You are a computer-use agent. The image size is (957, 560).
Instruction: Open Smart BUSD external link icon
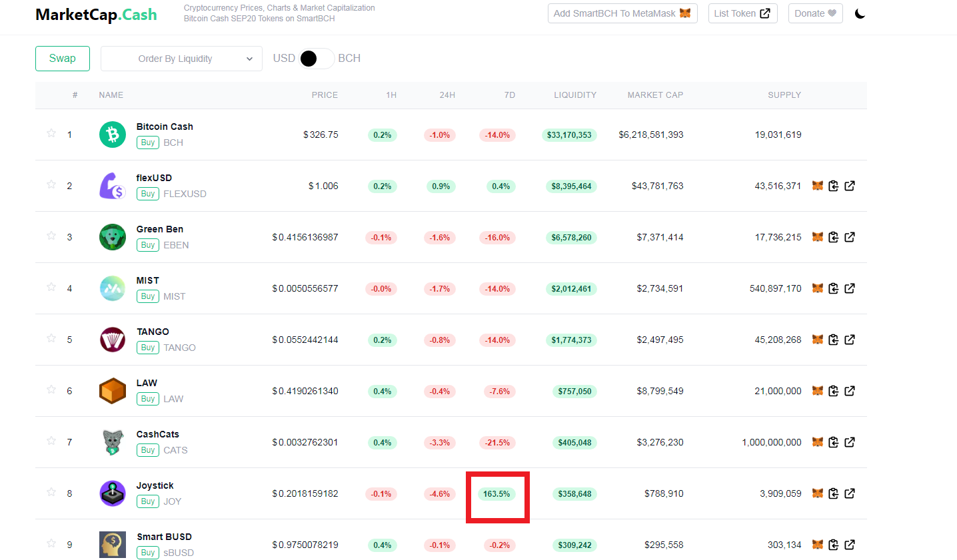pos(850,545)
